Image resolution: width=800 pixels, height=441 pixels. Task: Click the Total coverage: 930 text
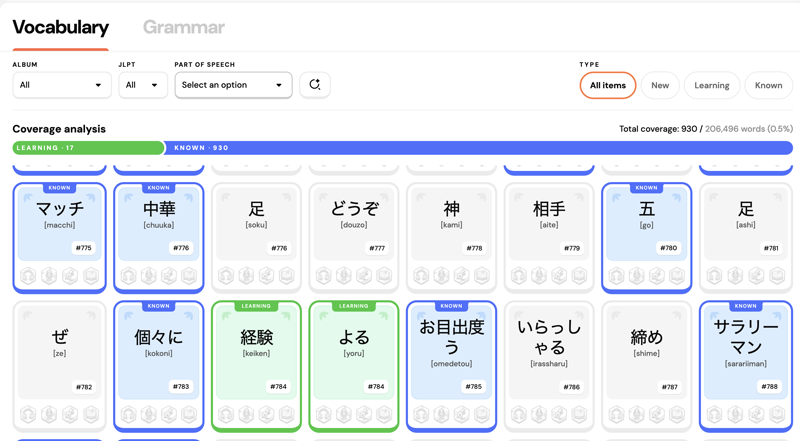tap(658, 129)
